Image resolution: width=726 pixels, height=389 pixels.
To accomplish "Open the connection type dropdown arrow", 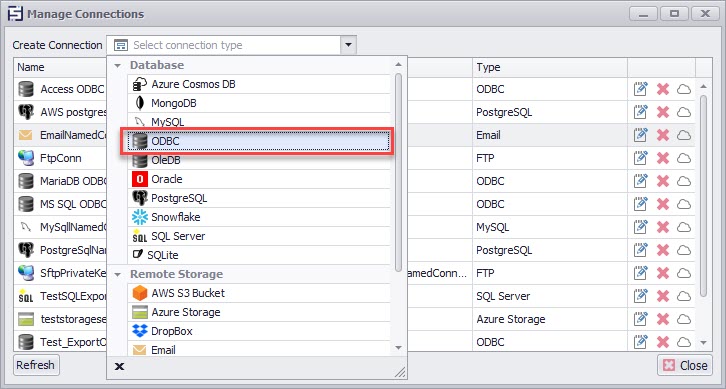I will tap(348, 45).
